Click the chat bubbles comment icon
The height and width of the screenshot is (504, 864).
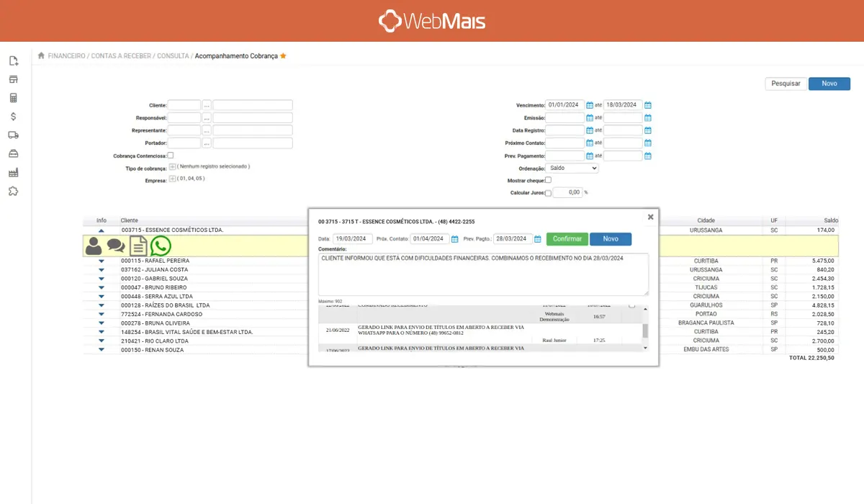(116, 246)
